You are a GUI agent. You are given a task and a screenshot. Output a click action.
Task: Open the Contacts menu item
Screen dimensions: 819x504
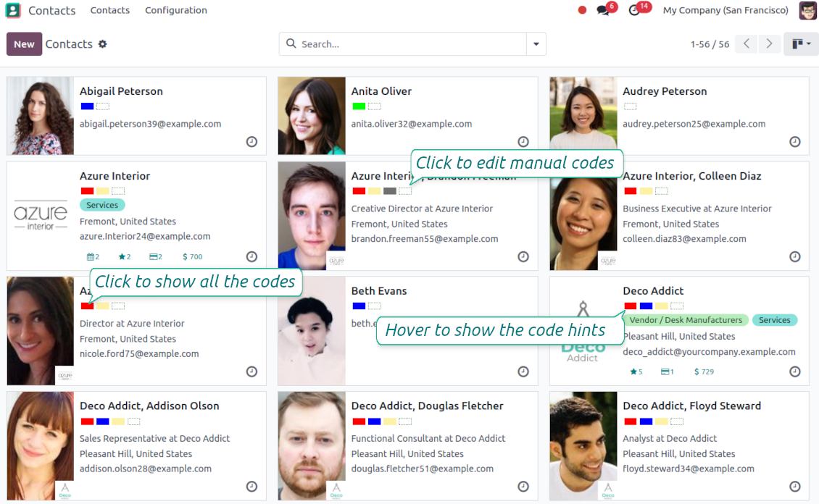(109, 10)
